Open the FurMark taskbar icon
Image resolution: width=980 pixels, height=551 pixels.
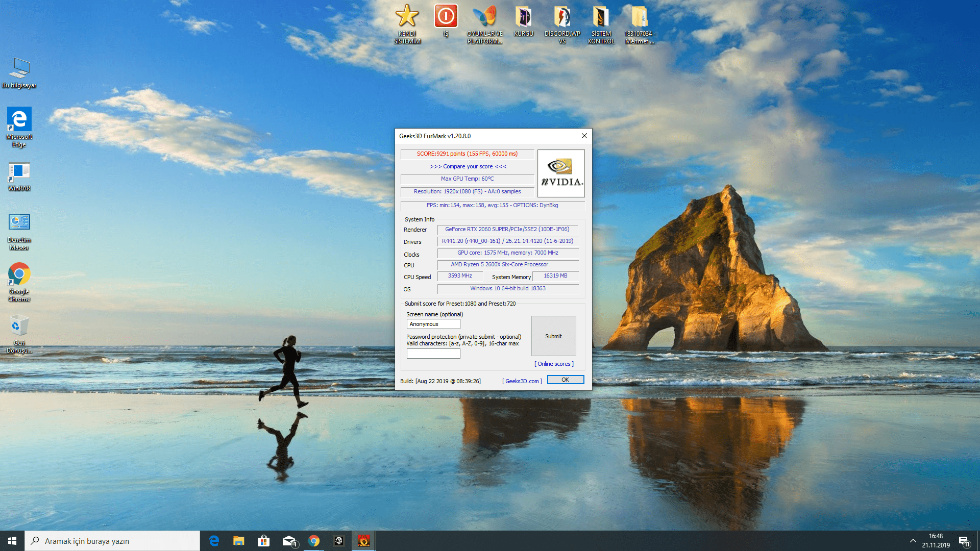click(x=363, y=541)
